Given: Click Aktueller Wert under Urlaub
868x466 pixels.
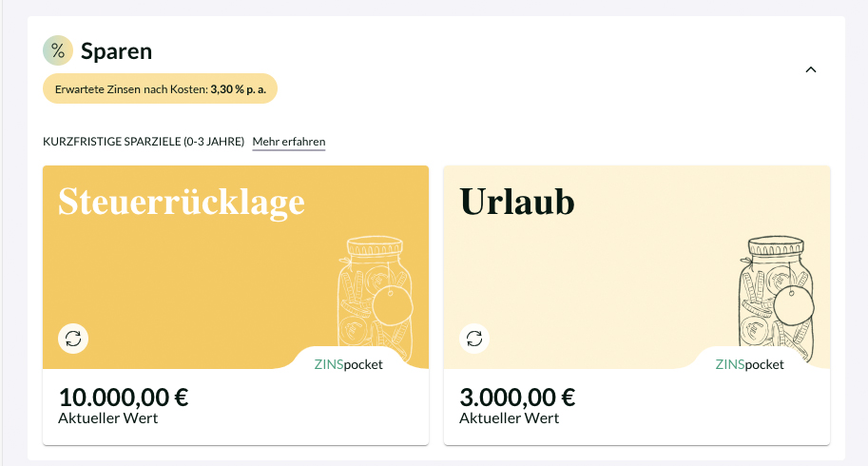Looking at the screenshot, I should pyautogui.click(x=510, y=417).
